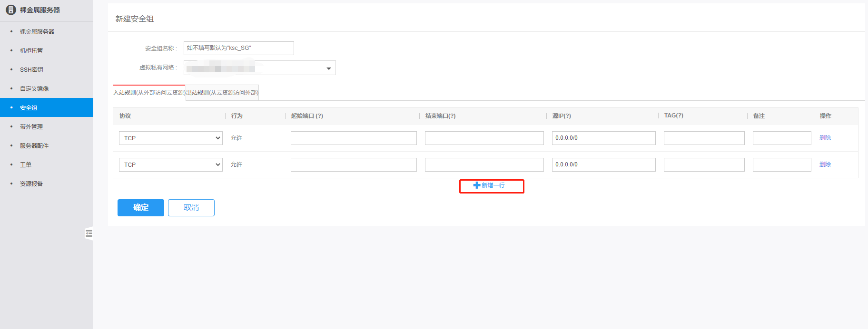Delete the second rule row via 删除

pyautogui.click(x=825, y=164)
